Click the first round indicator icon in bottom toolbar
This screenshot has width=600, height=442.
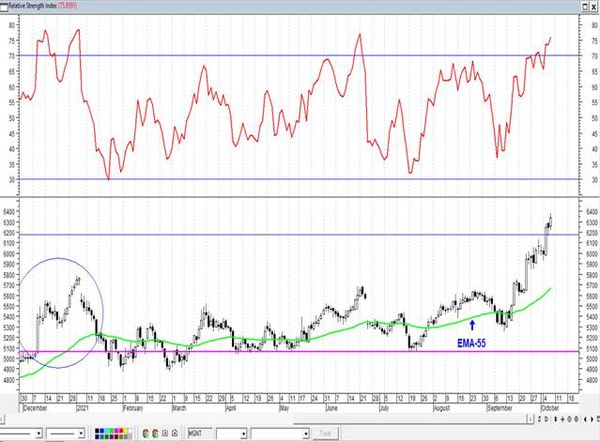145,434
